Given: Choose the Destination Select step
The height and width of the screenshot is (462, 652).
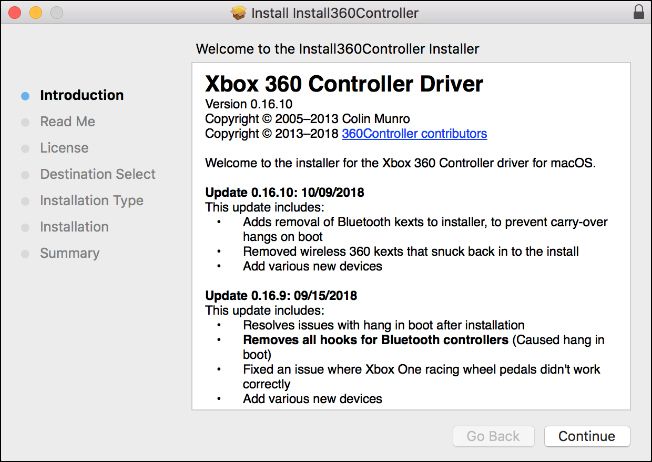Looking at the screenshot, I should (x=97, y=174).
